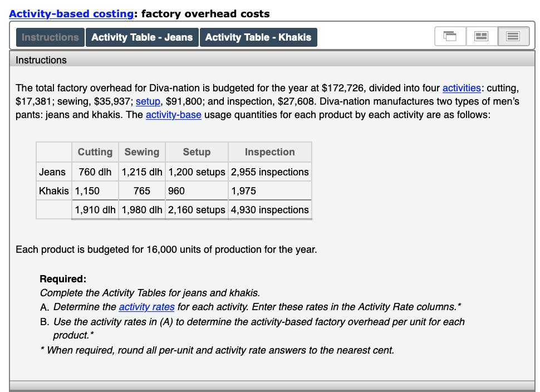Switch to the Activity Table - Khakis tab
The width and height of the screenshot is (540, 392).
point(258,37)
